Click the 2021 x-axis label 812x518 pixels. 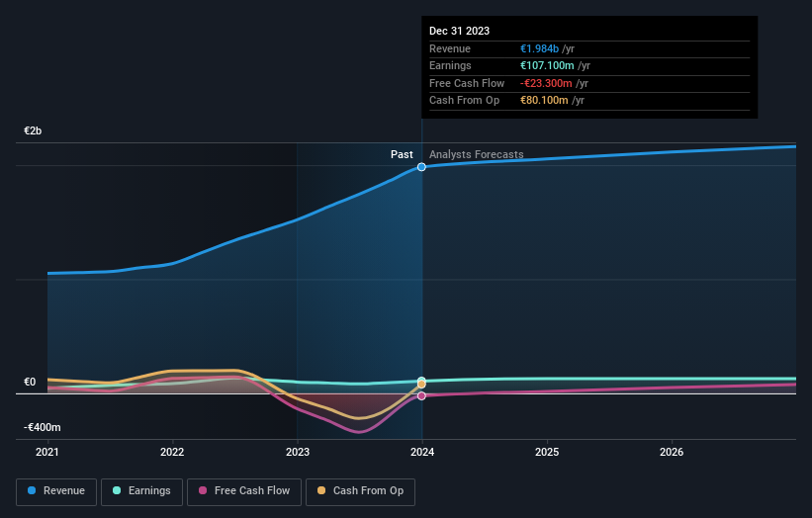(47, 452)
